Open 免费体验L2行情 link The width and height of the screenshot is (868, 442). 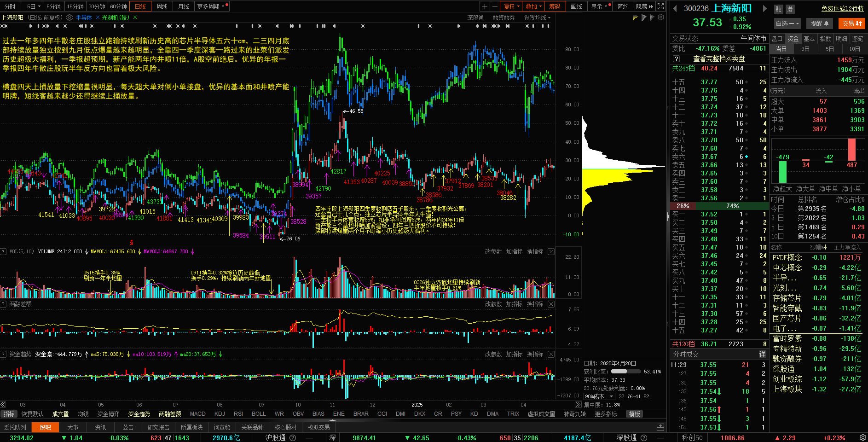[842, 8]
